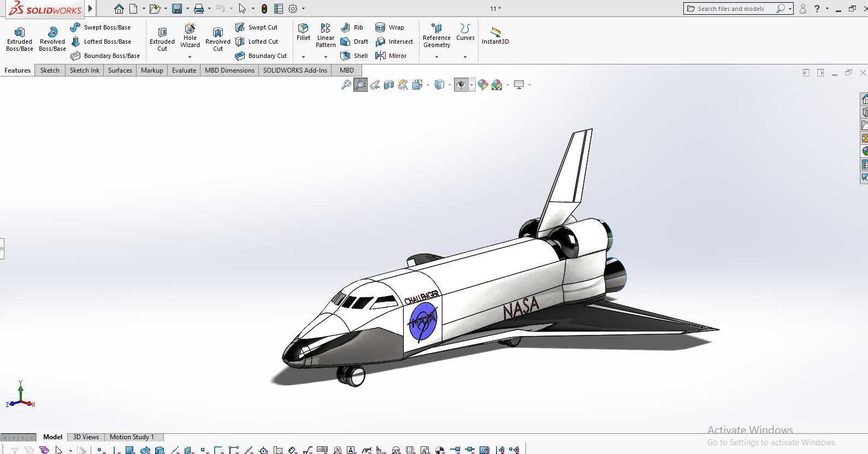This screenshot has width=868, height=454.
Task: Choose the Lofted Boss/Base command
Action: [x=101, y=42]
